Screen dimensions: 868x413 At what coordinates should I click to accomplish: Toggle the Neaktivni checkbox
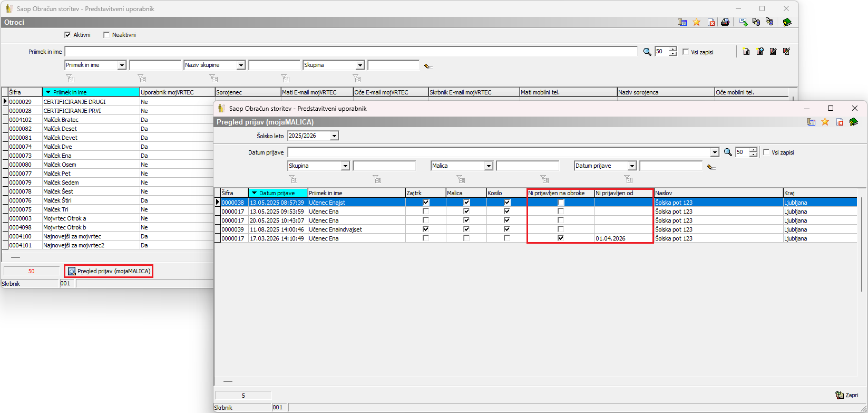[x=106, y=35]
